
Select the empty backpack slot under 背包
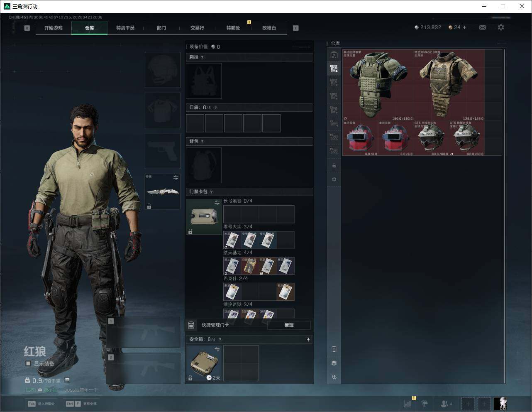204,165
